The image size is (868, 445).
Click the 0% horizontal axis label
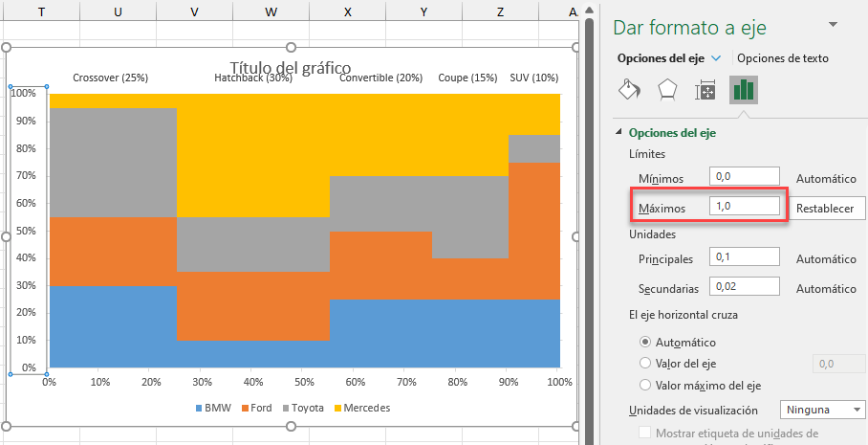49,382
